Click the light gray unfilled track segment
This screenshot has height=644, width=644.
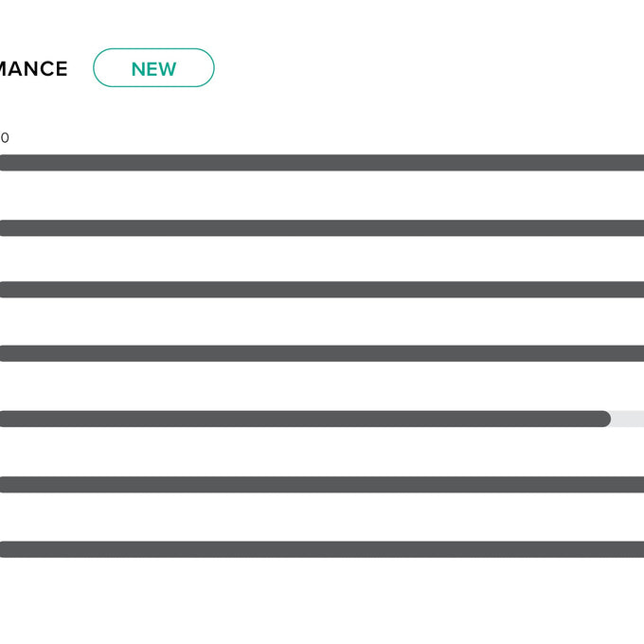pyautogui.click(x=629, y=419)
